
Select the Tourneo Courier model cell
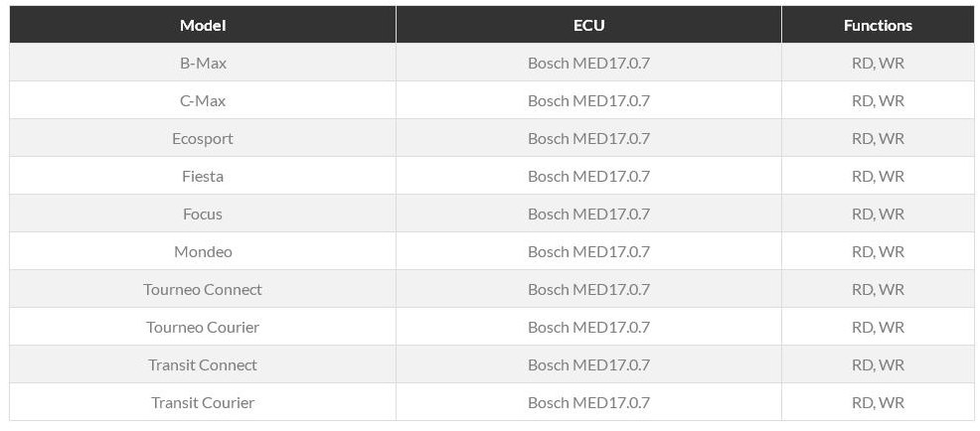(203, 327)
